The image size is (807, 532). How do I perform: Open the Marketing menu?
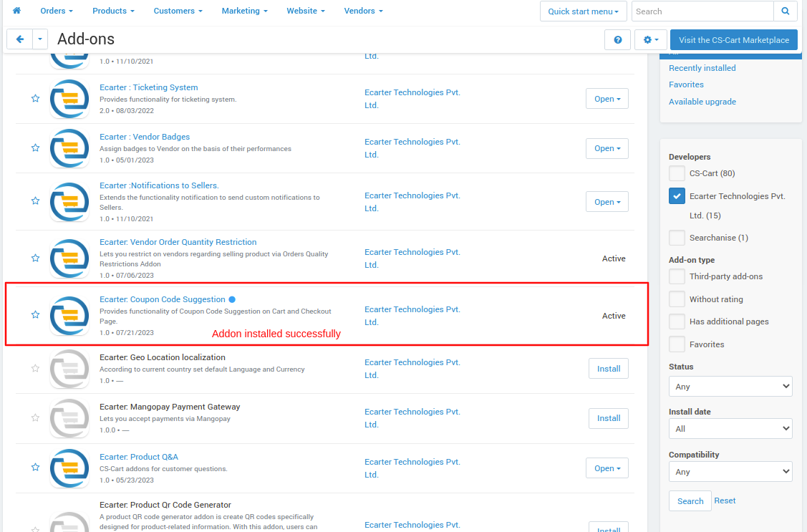(244, 11)
